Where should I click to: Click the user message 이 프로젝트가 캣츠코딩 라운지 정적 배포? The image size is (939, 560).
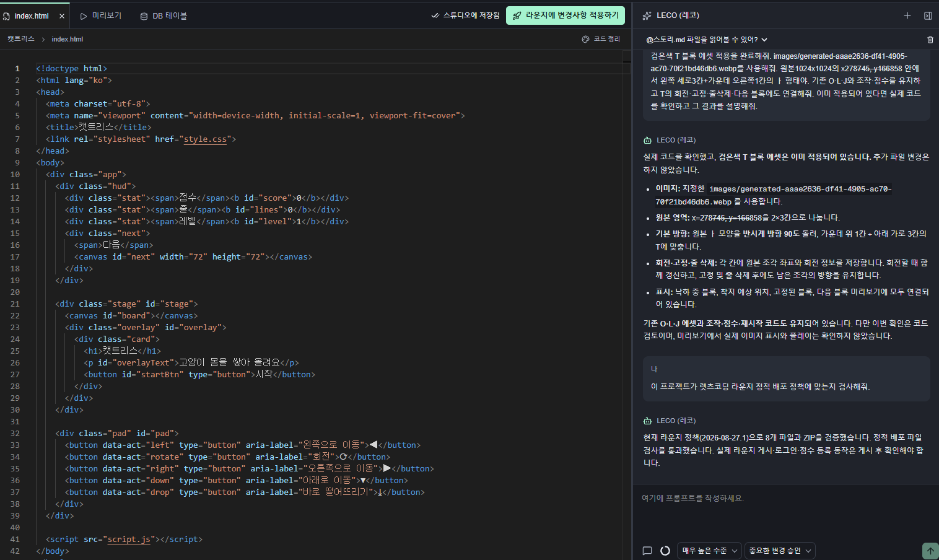786,378
